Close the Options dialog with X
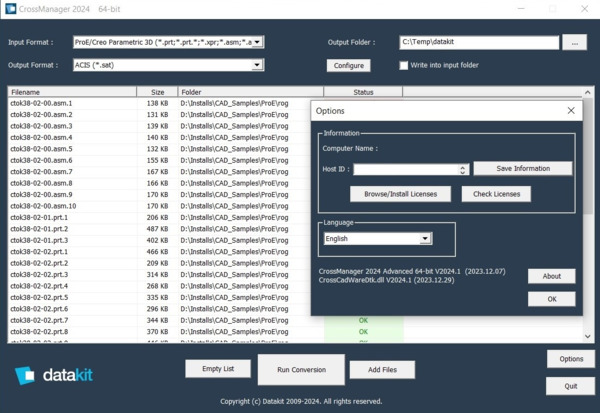Viewport: 600px width, 413px height. click(571, 111)
